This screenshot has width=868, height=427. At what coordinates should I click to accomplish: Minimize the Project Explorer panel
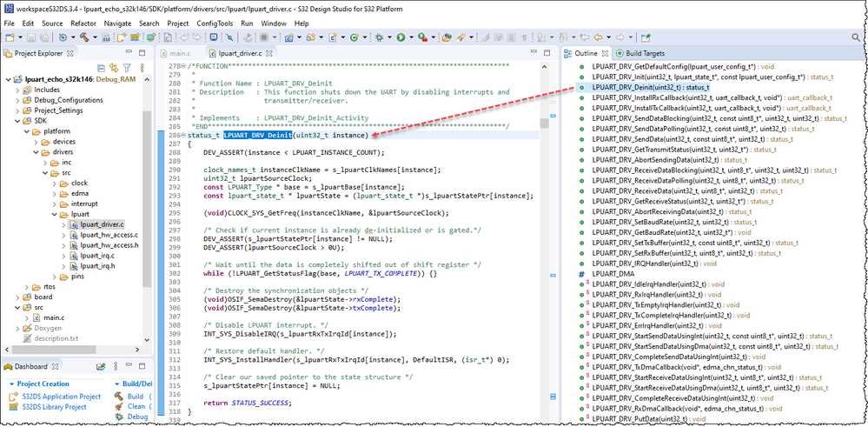coord(129,51)
